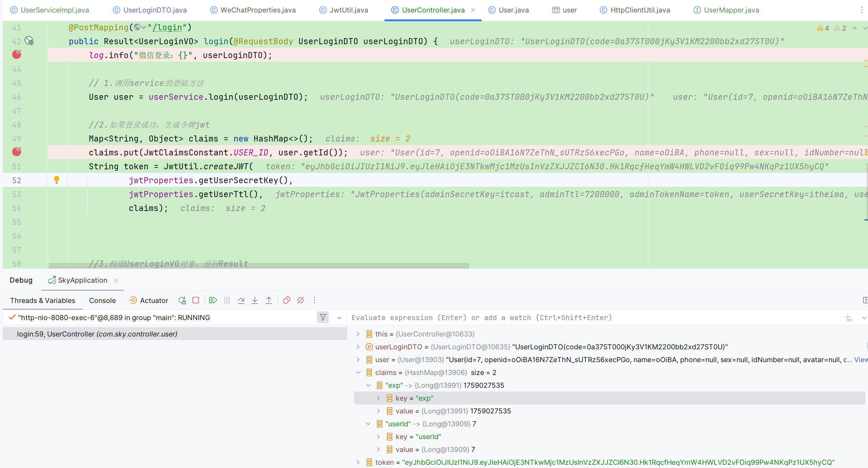Switch to the JwtUtil.java tab
Viewport: 868px width, 468px height.
pos(344,10)
